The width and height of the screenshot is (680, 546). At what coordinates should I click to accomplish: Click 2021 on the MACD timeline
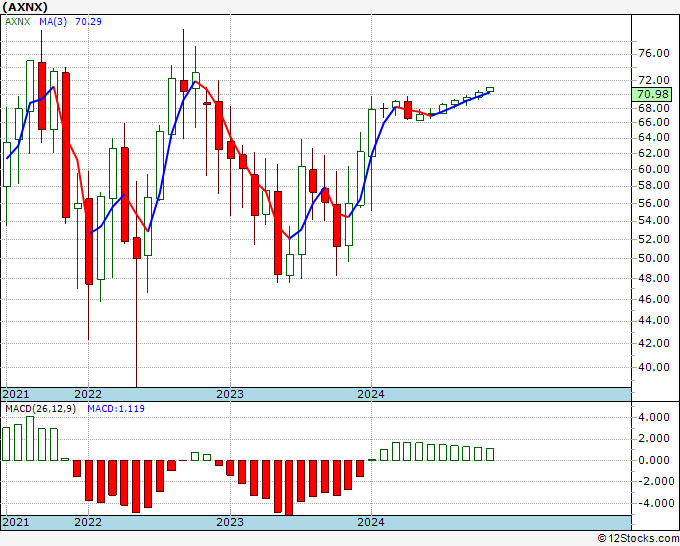(x=16, y=522)
